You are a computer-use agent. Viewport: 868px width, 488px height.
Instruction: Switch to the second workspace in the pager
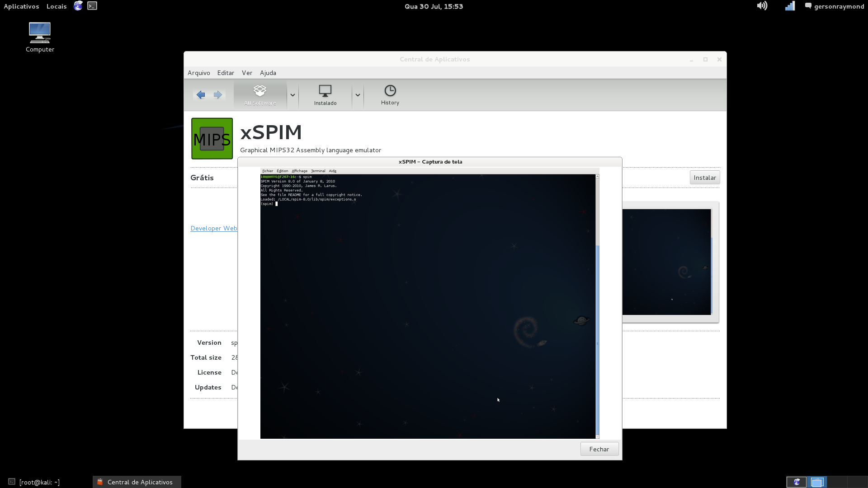coord(816,482)
